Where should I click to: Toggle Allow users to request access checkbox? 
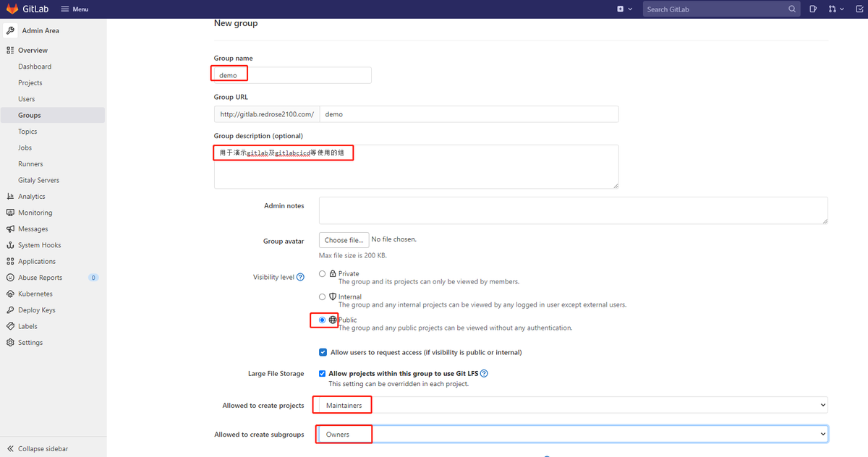pyautogui.click(x=323, y=352)
